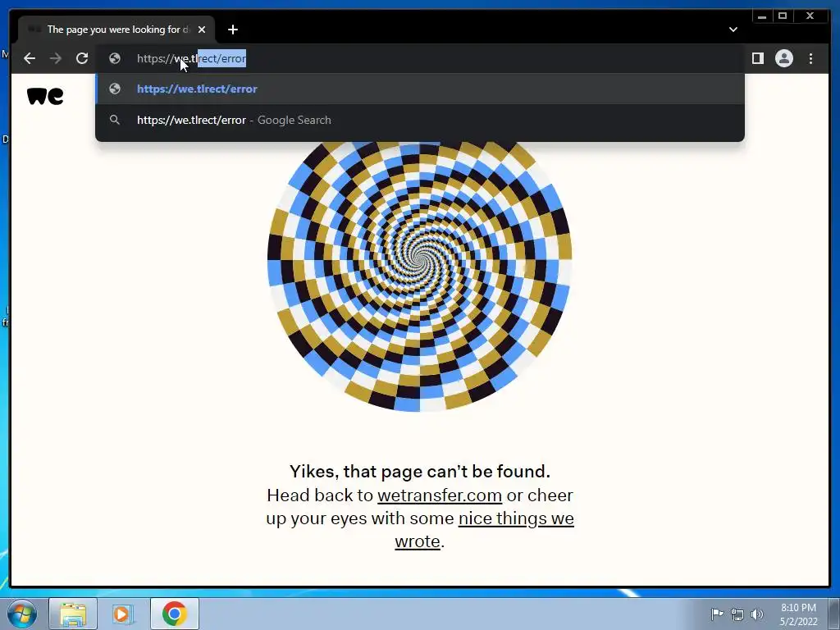Screen dimensions: 840x630
Task: Click the Chrome taskbar icon
Action: [x=175, y=614]
